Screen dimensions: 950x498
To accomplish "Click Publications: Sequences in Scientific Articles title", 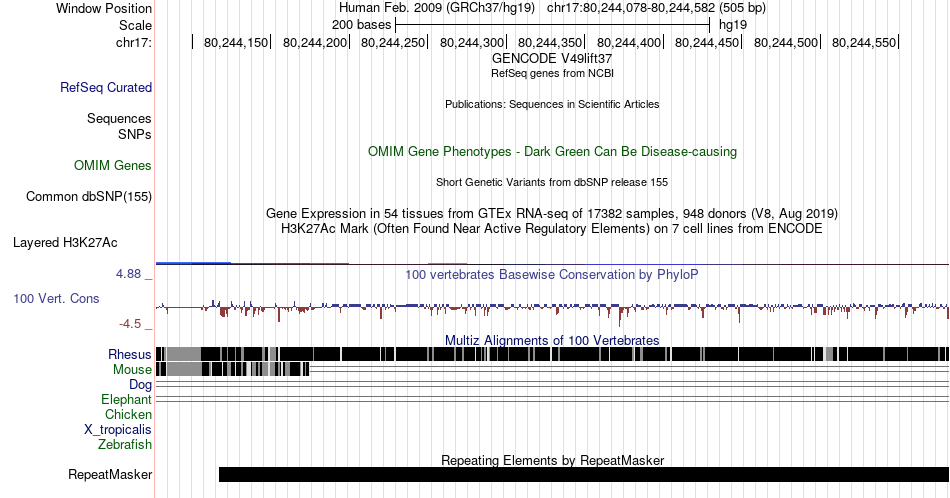I will pyautogui.click(x=552, y=104).
